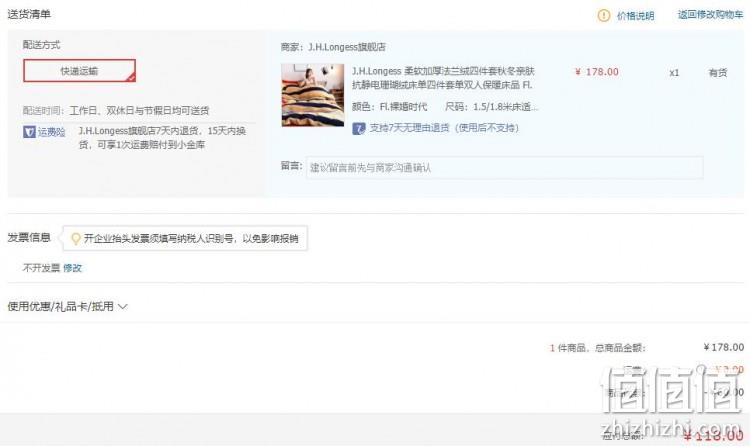This screenshot has height=446, width=750.
Task: Open J.H.Longess旗舰店 merchant name
Action: (347, 47)
